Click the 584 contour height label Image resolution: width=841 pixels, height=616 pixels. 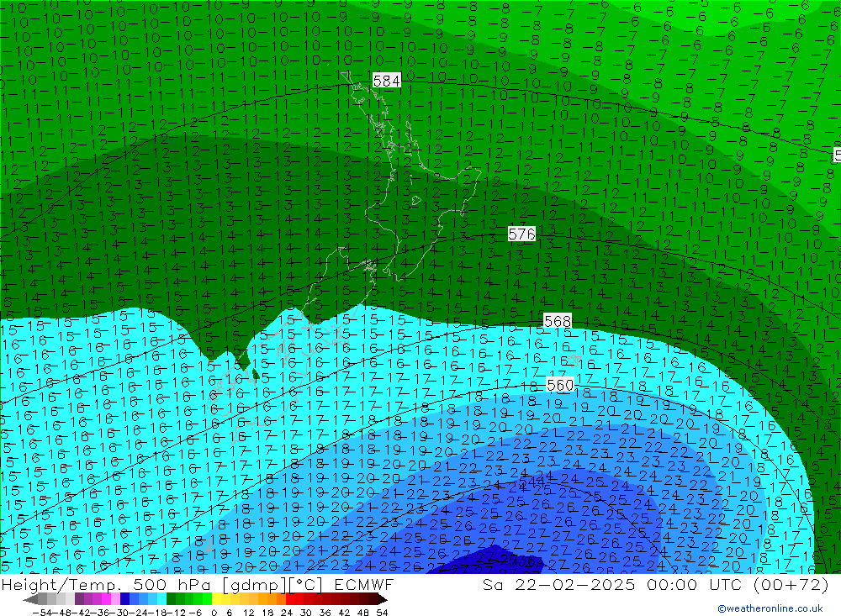[386, 81]
